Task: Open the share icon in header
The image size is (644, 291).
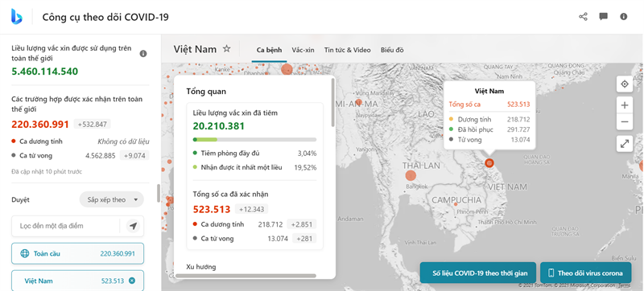Action: pyautogui.click(x=583, y=17)
